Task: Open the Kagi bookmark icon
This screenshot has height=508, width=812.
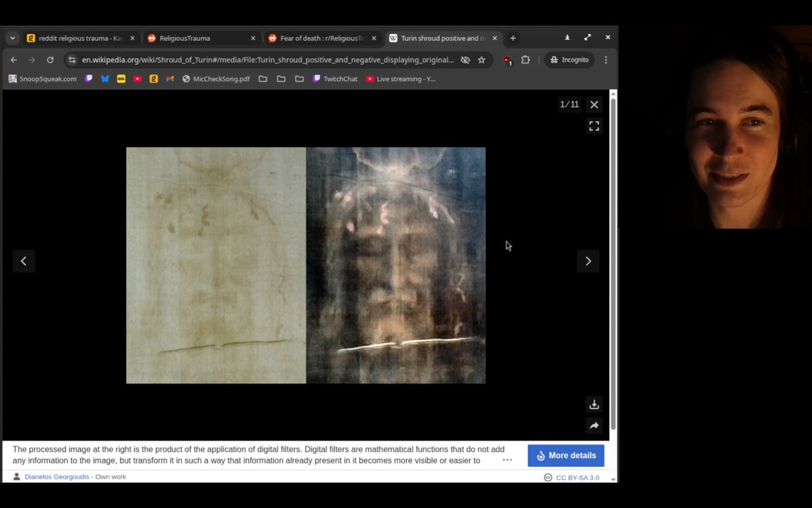Action: click(153, 79)
